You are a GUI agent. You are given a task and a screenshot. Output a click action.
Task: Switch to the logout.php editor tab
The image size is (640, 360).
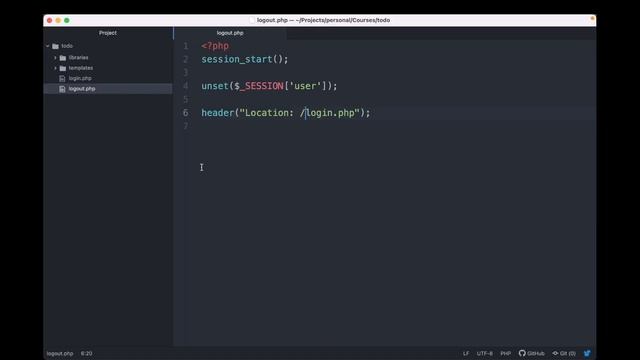tap(230, 33)
